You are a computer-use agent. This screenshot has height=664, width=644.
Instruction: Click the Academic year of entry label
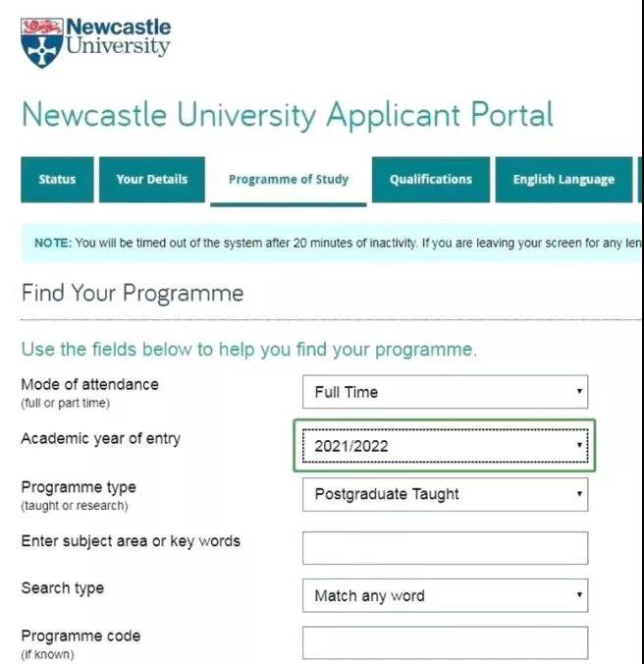click(x=101, y=439)
